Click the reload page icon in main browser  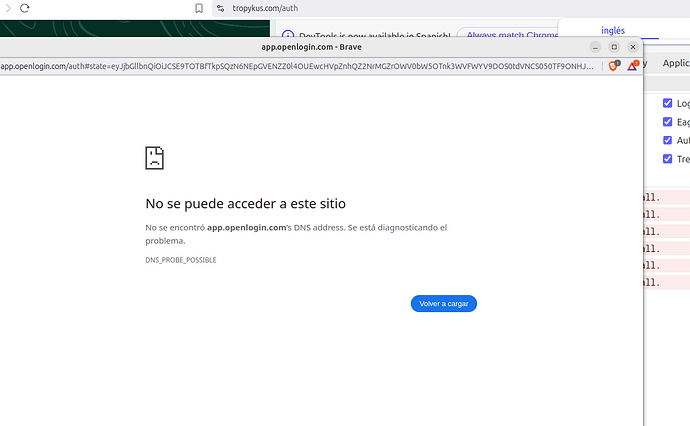pyautogui.click(x=25, y=8)
